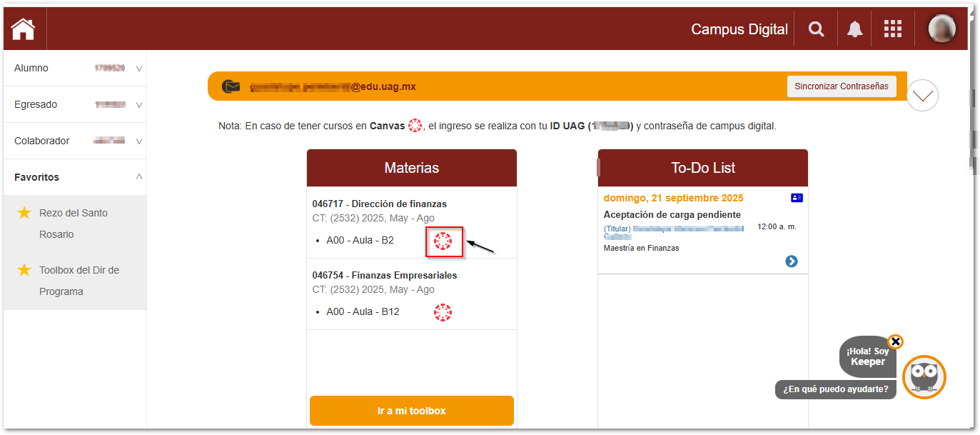Open Rezo del Santo Rosario favorite
Screen dimensions: 980x435
[74, 224]
